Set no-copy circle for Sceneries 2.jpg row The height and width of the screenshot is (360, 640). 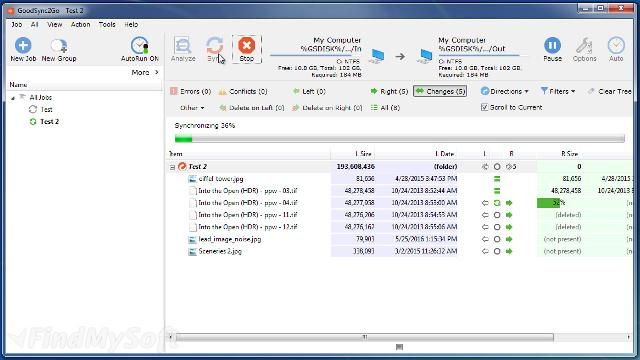pyautogui.click(x=497, y=251)
